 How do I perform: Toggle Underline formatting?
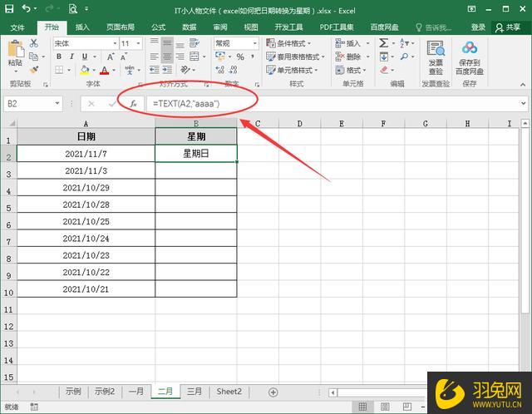pyautogui.click(x=85, y=57)
